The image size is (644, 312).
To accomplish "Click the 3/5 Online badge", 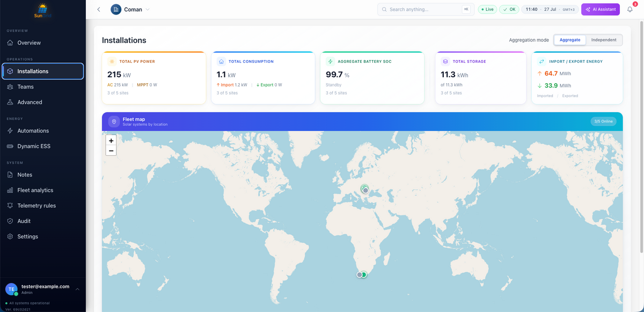I will pos(603,121).
